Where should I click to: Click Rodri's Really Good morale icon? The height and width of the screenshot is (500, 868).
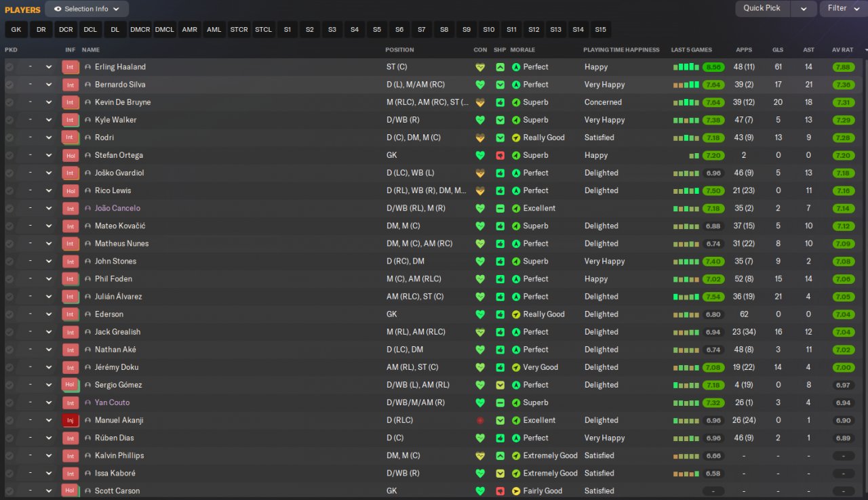coord(516,138)
